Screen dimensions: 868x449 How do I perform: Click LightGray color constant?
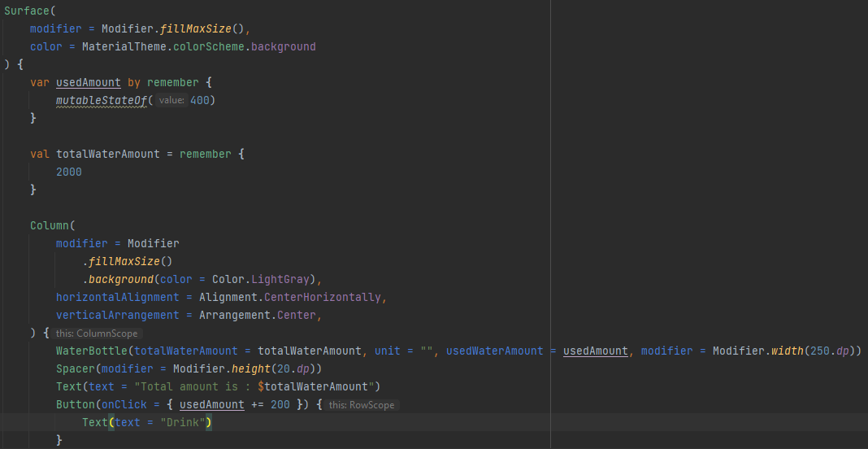click(280, 279)
